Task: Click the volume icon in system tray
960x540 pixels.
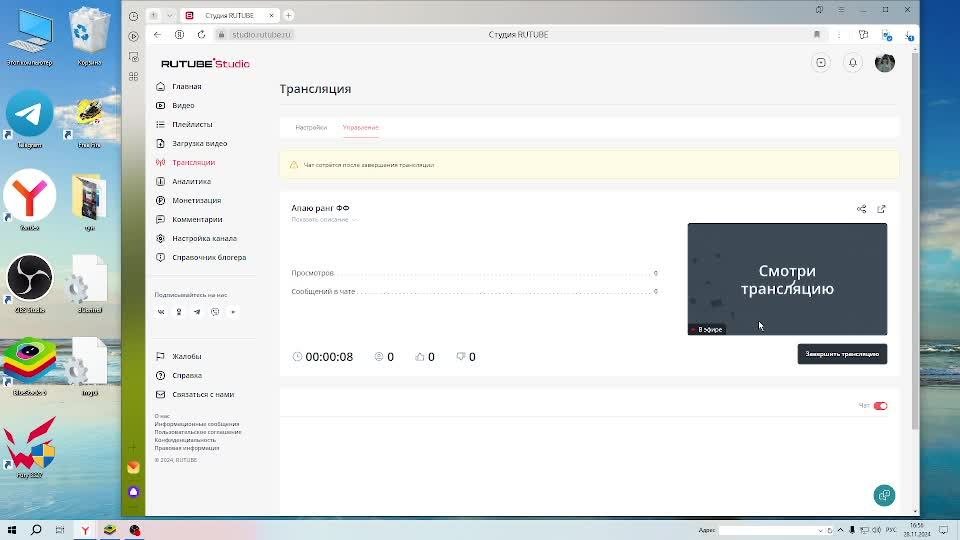Action: [876, 530]
